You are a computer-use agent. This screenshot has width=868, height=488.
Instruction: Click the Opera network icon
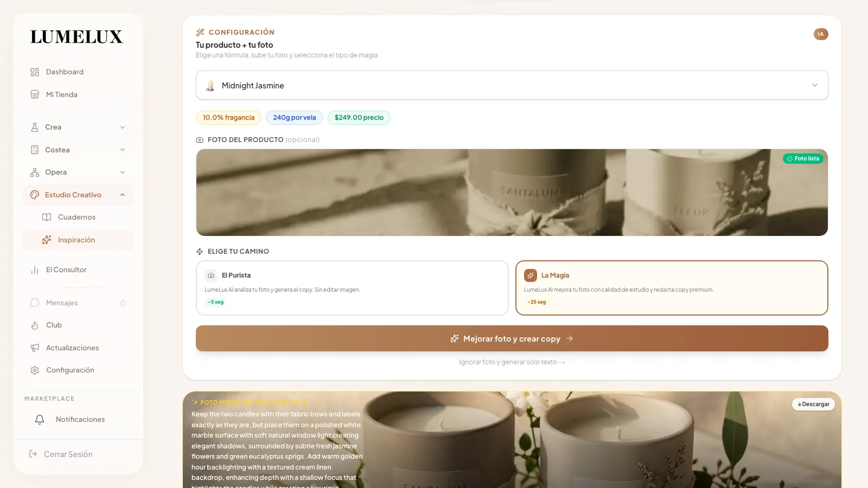coord(35,172)
